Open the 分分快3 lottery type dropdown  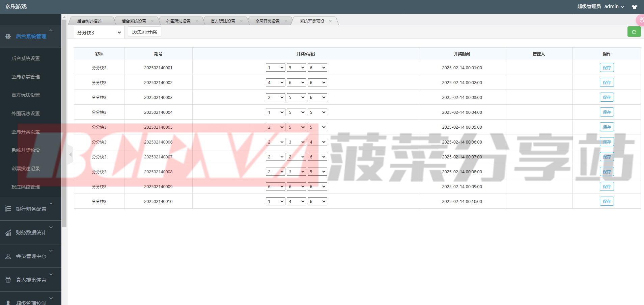(99, 32)
